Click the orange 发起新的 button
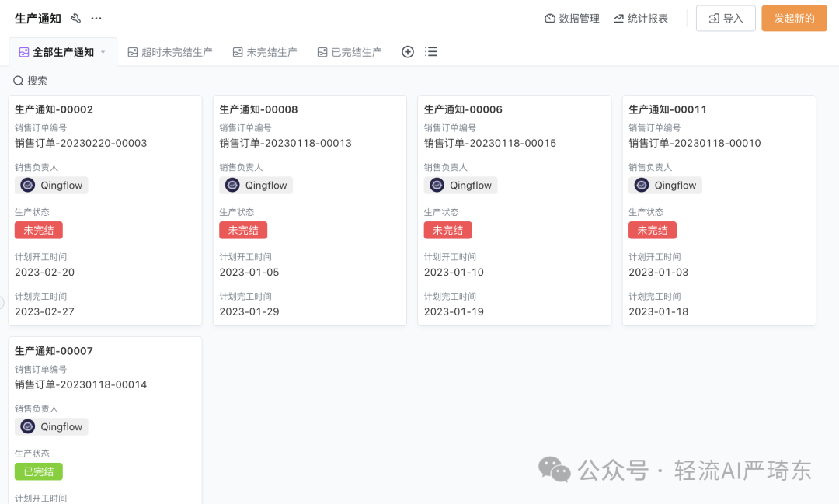Viewport: 839px width, 504px height. [794, 18]
